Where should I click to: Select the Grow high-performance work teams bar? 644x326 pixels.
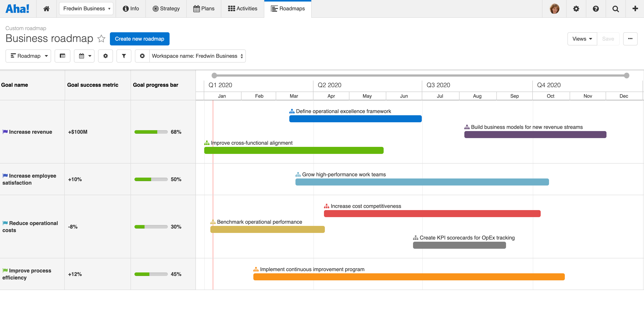(x=422, y=182)
